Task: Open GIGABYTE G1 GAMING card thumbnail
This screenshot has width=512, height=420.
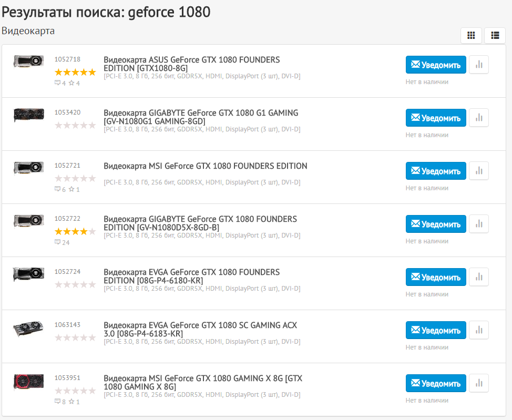Action: pos(29,115)
